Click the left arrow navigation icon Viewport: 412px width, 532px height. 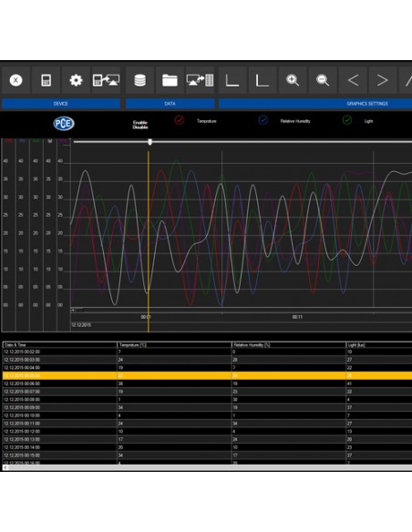click(353, 80)
